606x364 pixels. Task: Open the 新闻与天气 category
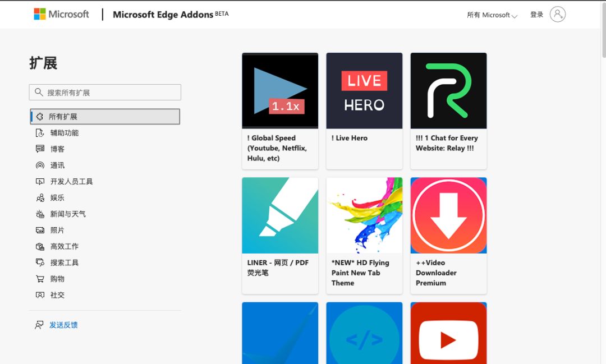tap(68, 214)
